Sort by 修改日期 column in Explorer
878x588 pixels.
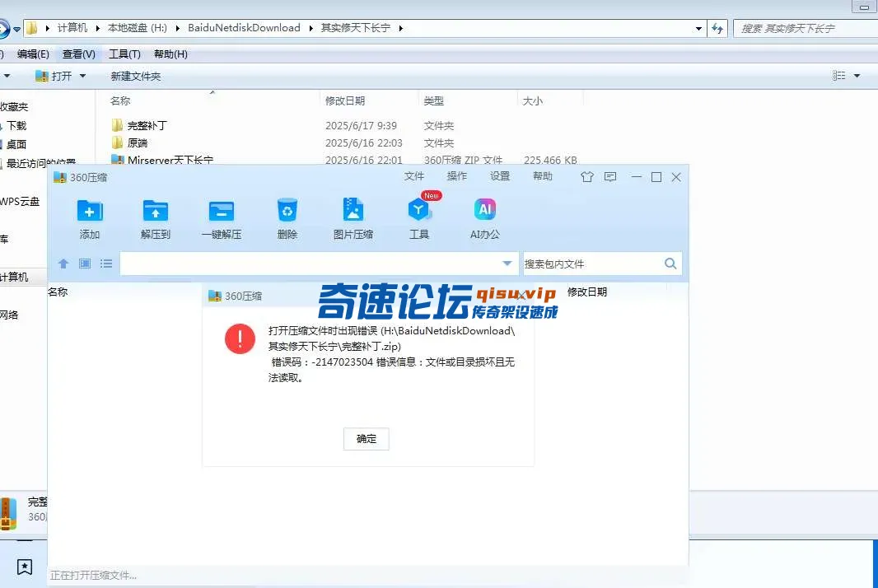click(x=345, y=100)
